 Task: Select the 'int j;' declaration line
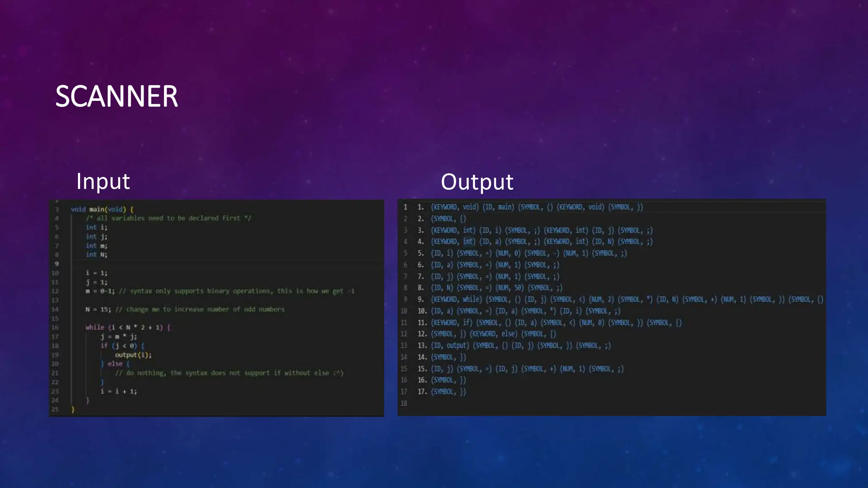click(97, 237)
